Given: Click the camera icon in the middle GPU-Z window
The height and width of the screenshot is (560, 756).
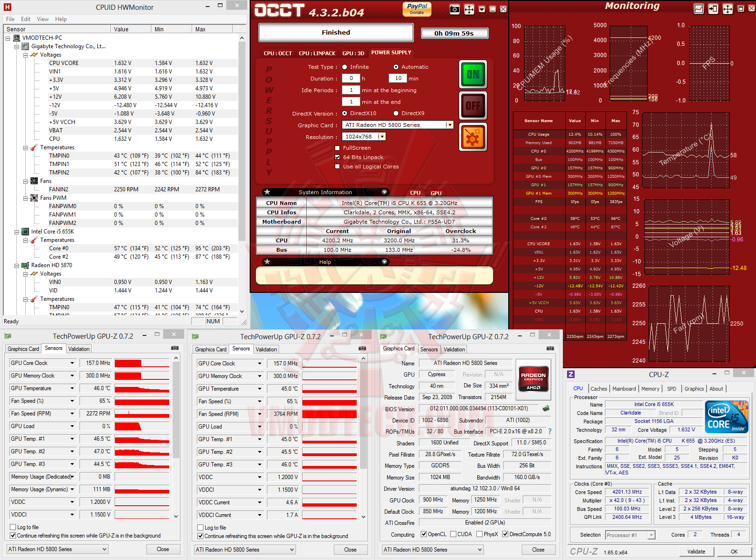Looking at the screenshot, I should pyautogui.click(x=362, y=349).
